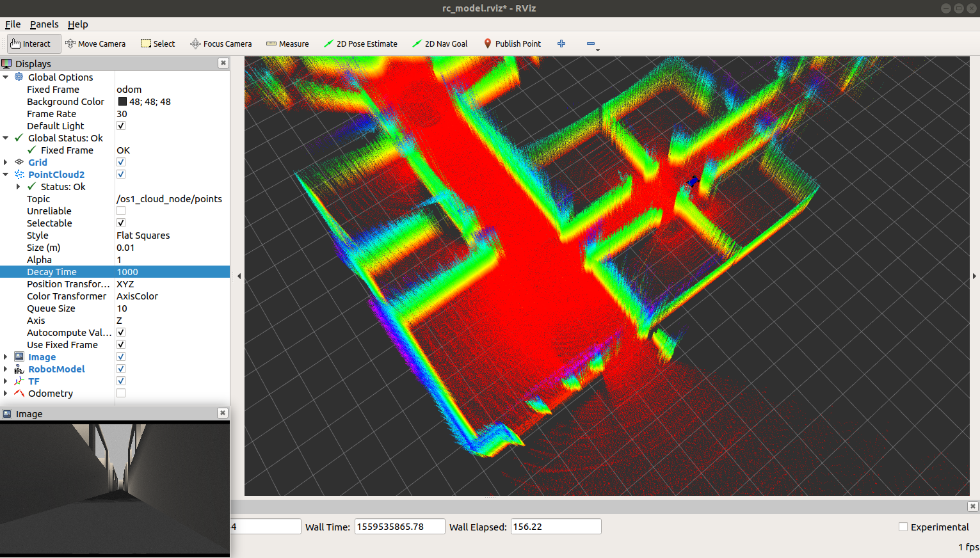Viewport: 980px width, 558px height.
Task: Enable the Unreliable checkbox
Action: pos(121,211)
